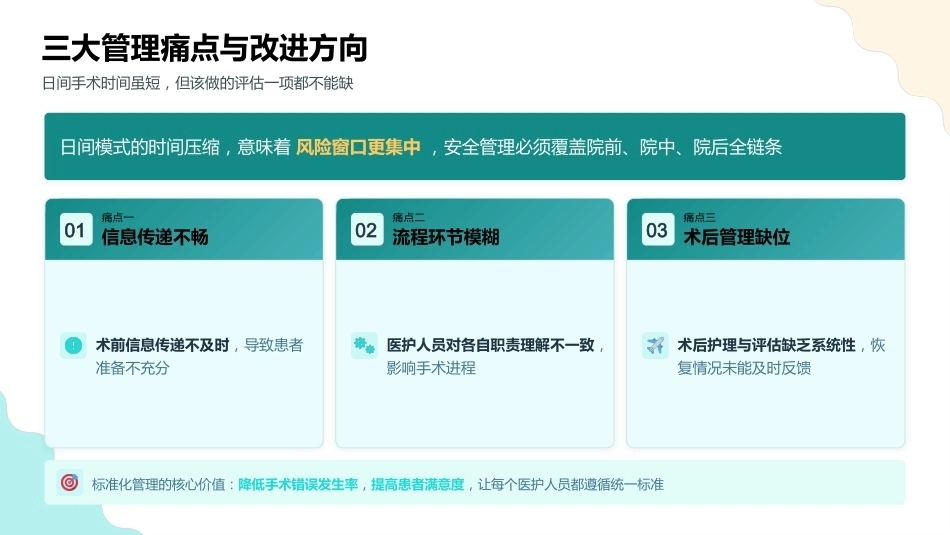Click banner text 日间模式的时间压缩
Image resolution: width=950 pixels, height=535 pixels.
(139, 147)
